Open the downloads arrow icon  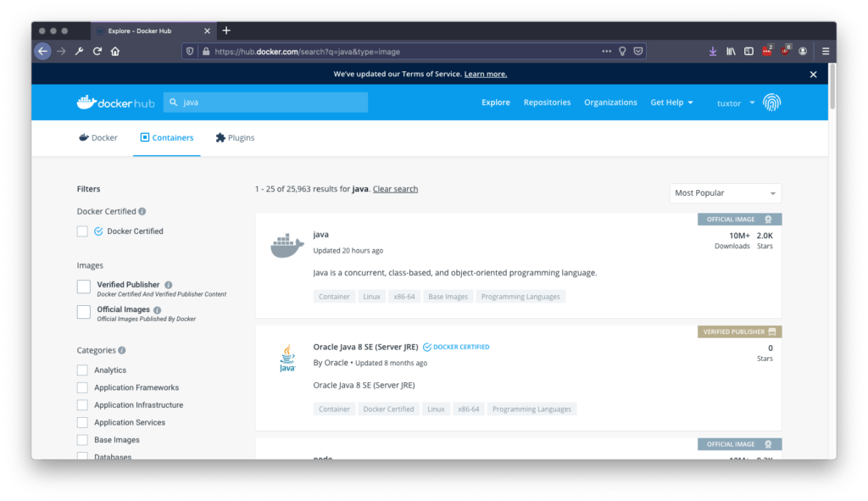712,52
